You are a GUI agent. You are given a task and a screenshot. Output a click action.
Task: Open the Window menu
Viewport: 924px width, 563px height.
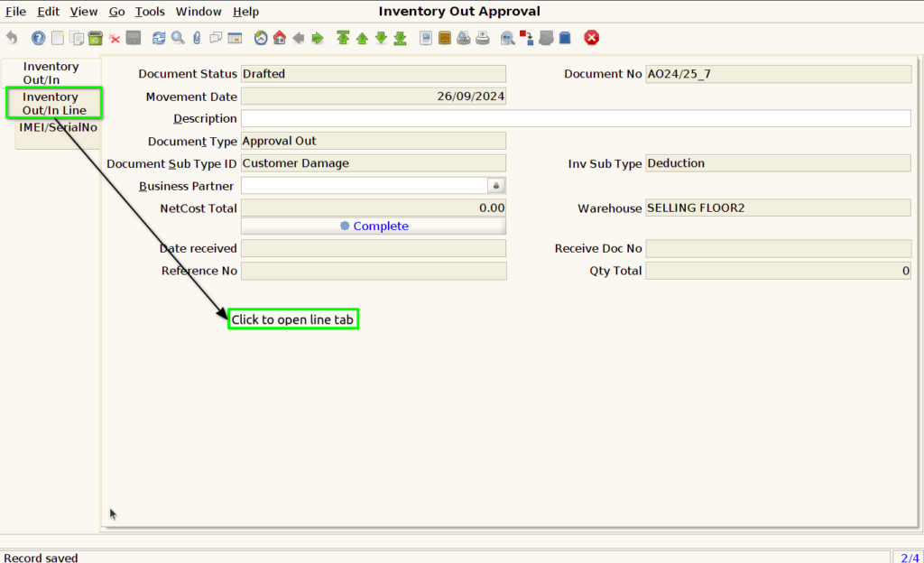[199, 11]
